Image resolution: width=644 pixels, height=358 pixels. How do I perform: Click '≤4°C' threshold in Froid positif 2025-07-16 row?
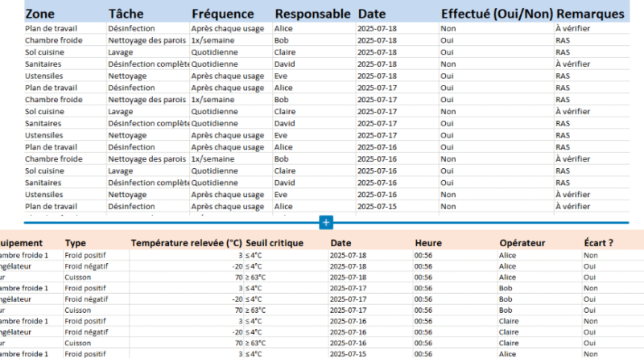coord(254,322)
